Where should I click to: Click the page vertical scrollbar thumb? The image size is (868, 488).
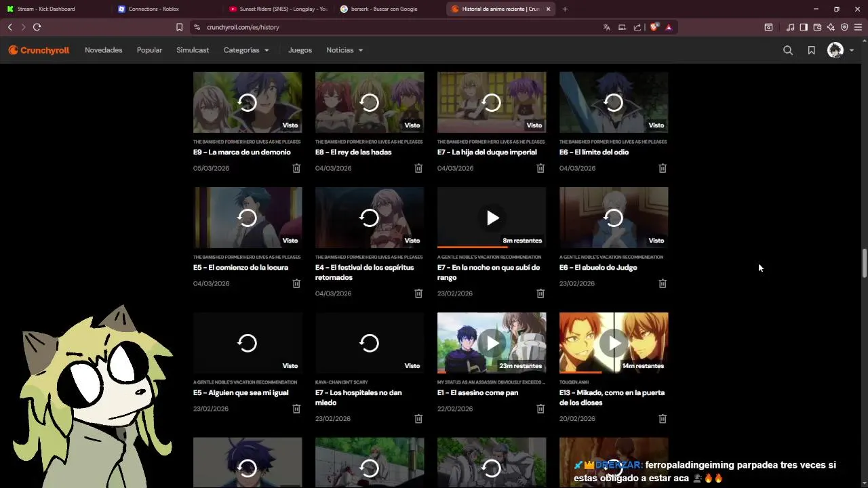[865, 263]
